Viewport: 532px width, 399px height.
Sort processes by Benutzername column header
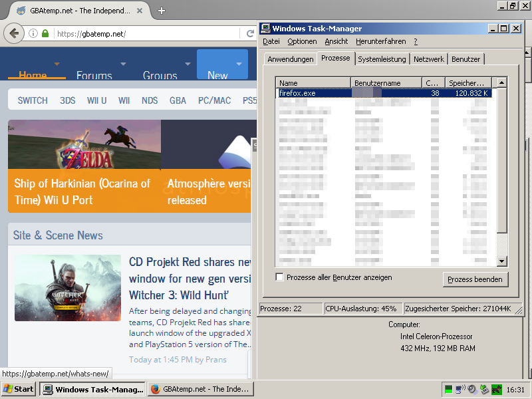(386, 82)
